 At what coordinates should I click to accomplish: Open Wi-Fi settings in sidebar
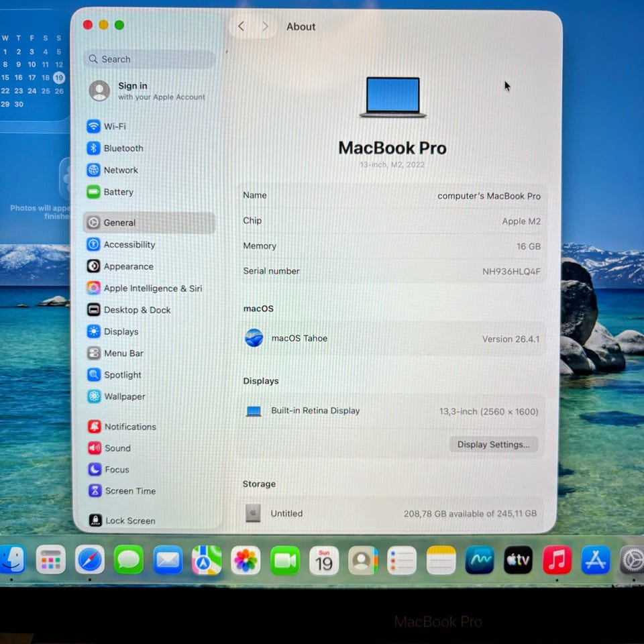click(149, 126)
